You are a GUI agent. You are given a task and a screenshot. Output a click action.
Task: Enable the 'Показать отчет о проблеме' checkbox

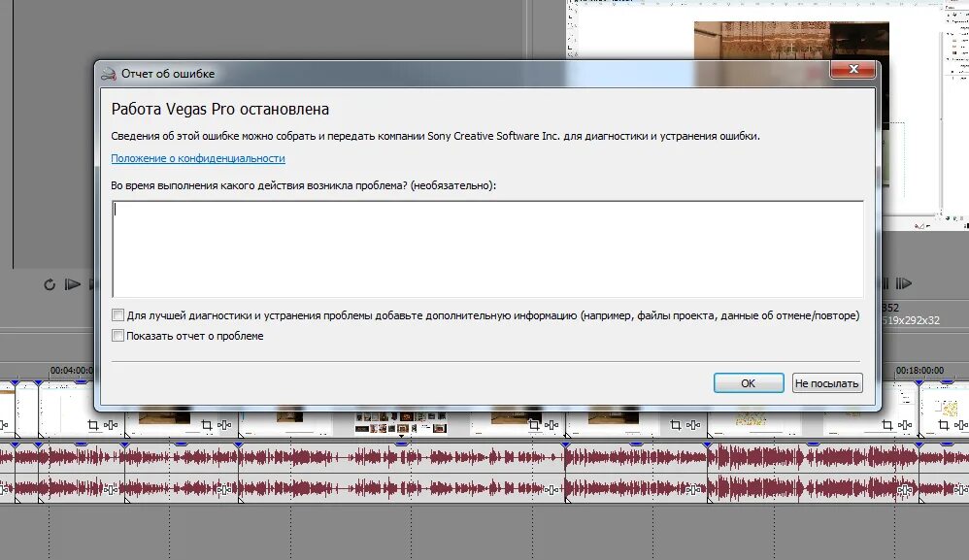[117, 335]
